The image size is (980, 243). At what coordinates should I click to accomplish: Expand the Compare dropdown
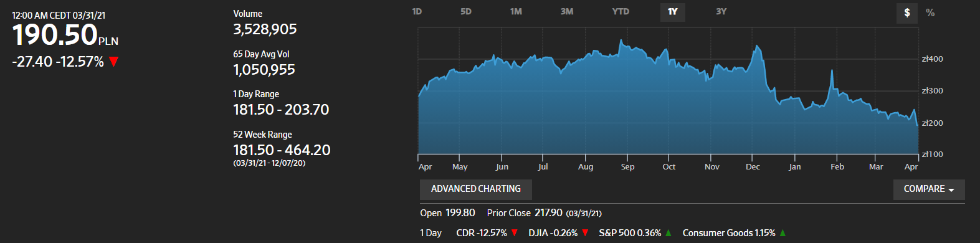click(x=930, y=189)
